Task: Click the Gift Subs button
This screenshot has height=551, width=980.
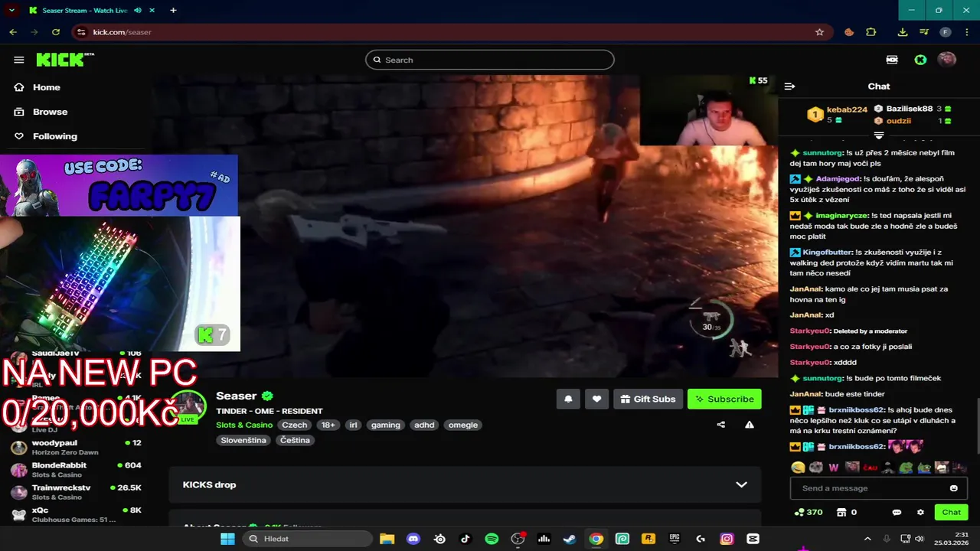Action: (x=648, y=399)
